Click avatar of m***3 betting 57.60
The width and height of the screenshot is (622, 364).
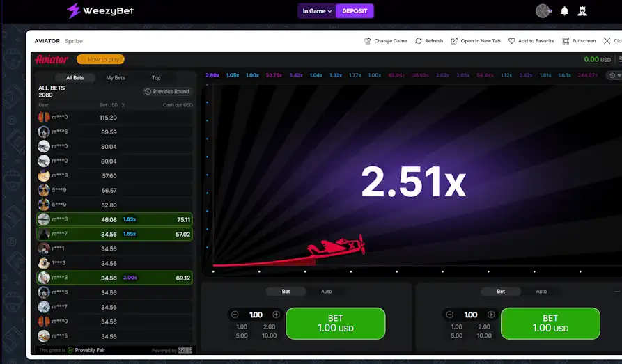pos(44,175)
